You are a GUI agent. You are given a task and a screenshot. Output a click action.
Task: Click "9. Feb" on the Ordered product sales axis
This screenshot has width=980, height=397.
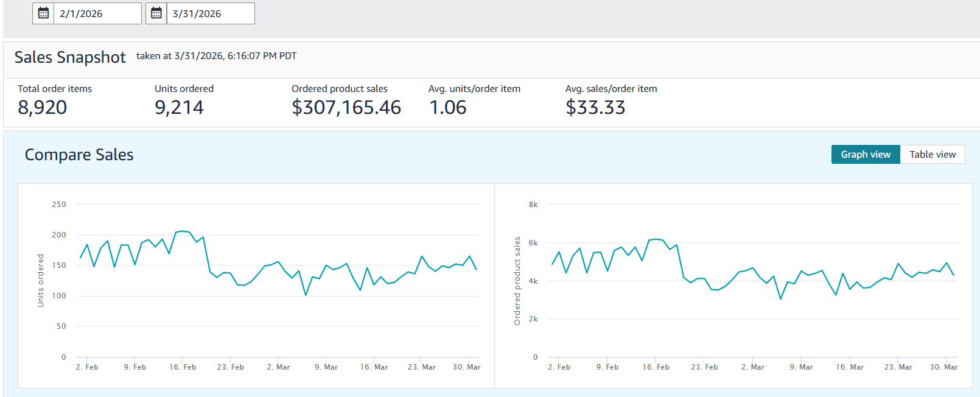point(607,367)
